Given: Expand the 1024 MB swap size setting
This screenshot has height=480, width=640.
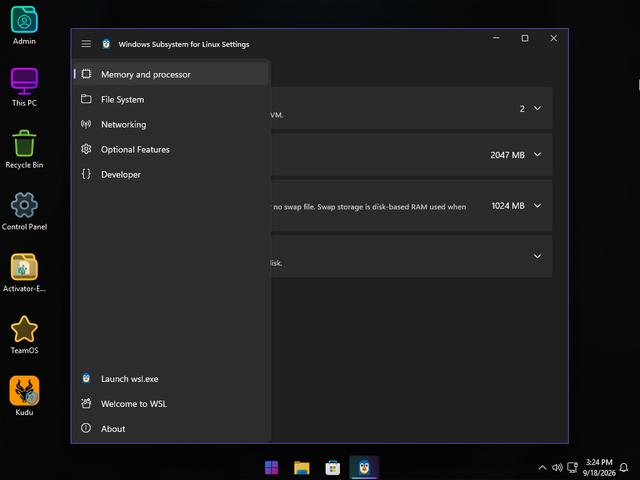Looking at the screenshot, I should [538, 206].
